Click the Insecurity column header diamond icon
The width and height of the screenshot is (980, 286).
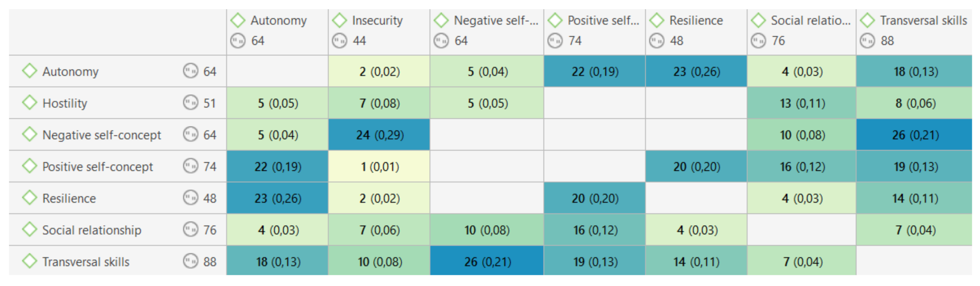(339, 20)
